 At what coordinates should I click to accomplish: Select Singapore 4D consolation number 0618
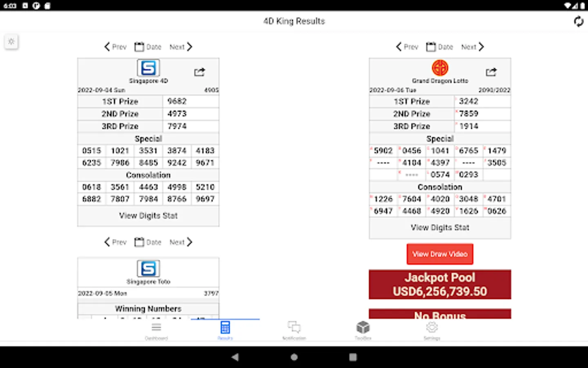[x=91, y=187]
